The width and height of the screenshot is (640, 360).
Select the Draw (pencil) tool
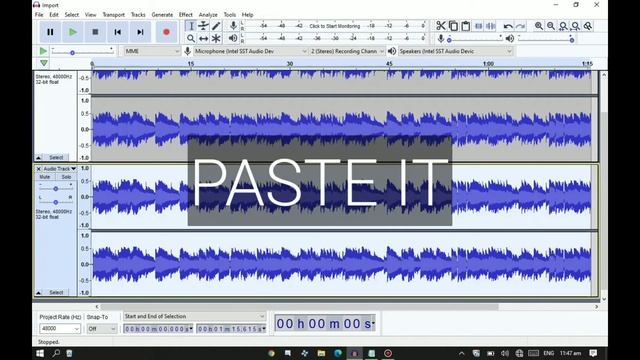click(x=216, y=26)
